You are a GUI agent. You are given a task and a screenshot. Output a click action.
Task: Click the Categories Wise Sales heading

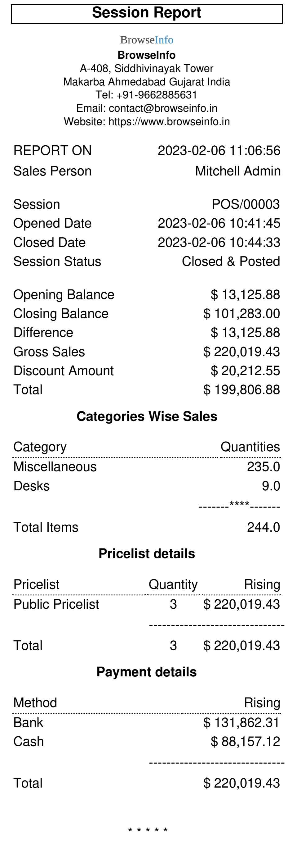(147, 416)
